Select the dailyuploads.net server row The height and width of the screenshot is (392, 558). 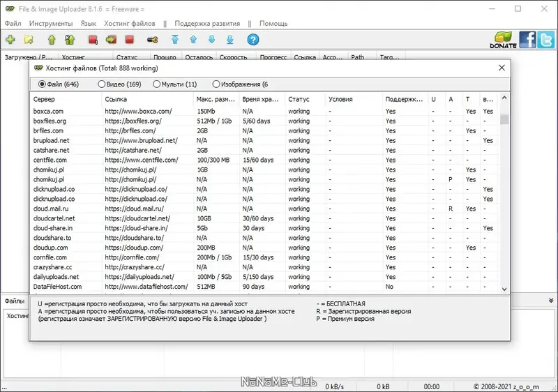pyautogui.click(x=264, y=277)
